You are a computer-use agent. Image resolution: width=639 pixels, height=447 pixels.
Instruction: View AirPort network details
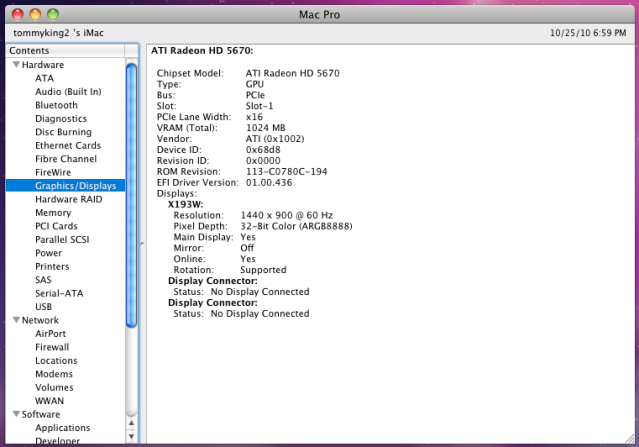tap(51, 334)
